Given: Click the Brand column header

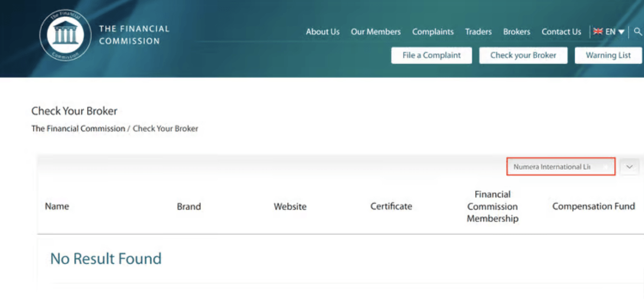Looking at the screenshot, I should pyautogui.click(x=189, y=206).
